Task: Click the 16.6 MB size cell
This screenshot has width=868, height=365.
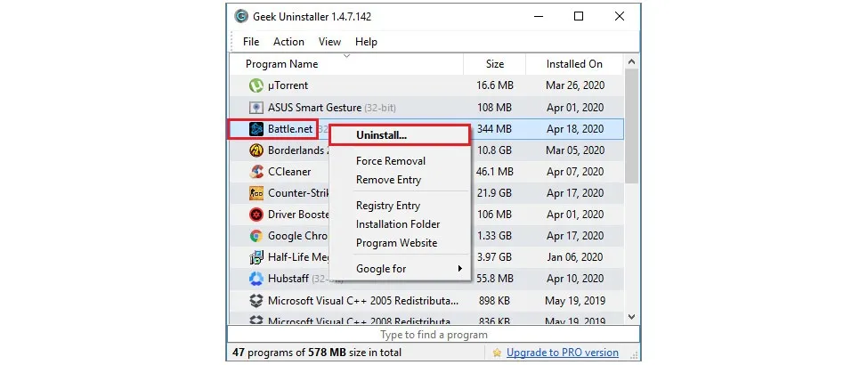Action: (x=495, y=85)
